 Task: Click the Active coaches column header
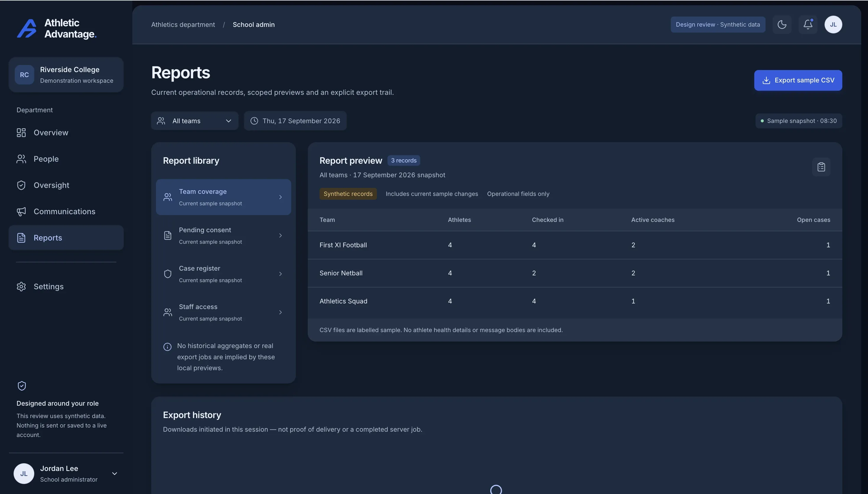tap(653, 220)
